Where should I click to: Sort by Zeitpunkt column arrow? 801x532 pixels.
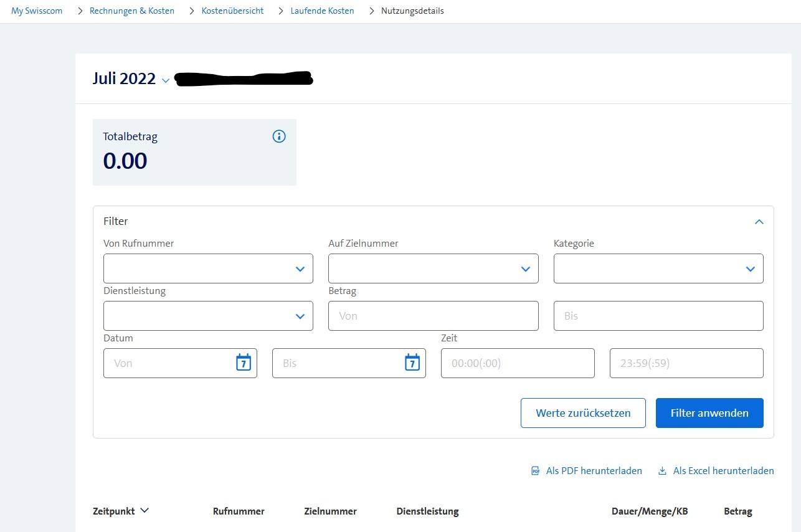[145, 511]
